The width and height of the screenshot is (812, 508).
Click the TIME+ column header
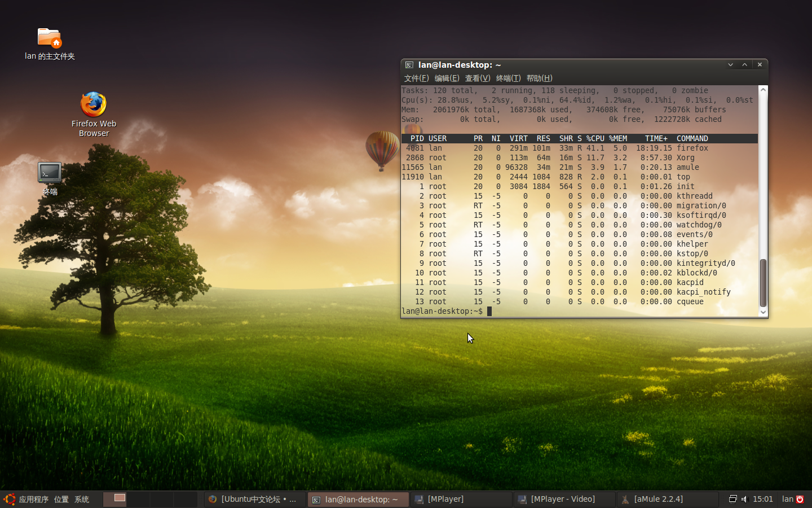point(656,138)
